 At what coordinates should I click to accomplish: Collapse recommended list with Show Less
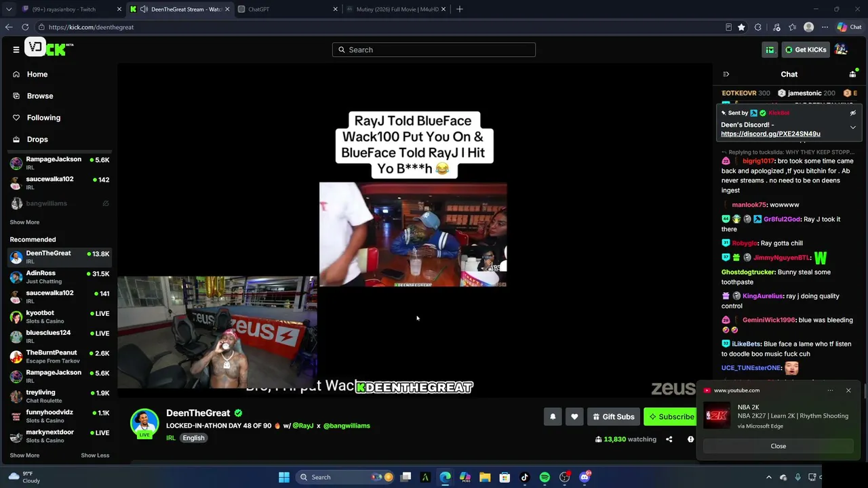(95, 455)
